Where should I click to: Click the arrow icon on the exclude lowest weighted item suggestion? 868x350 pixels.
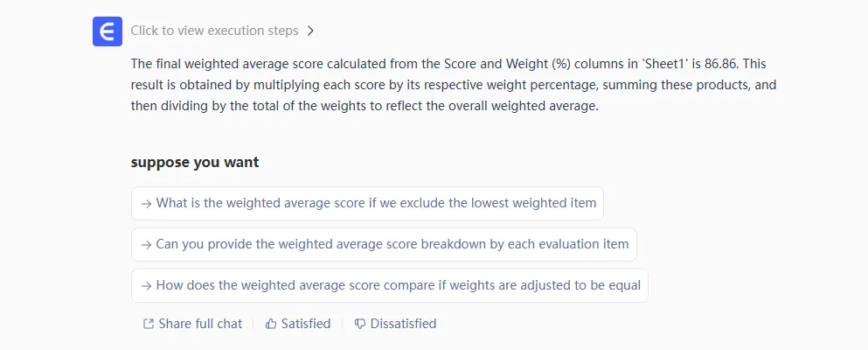coord(146,203)
